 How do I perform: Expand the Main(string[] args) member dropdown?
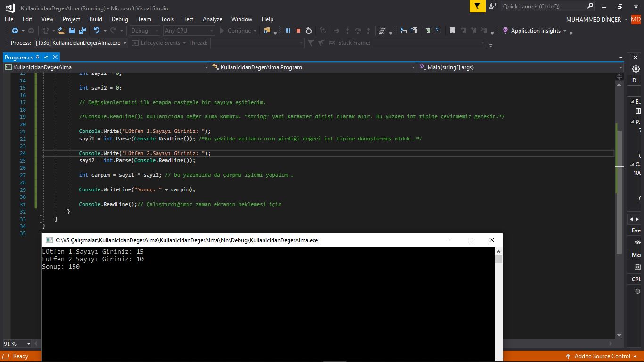click(621, 67)
